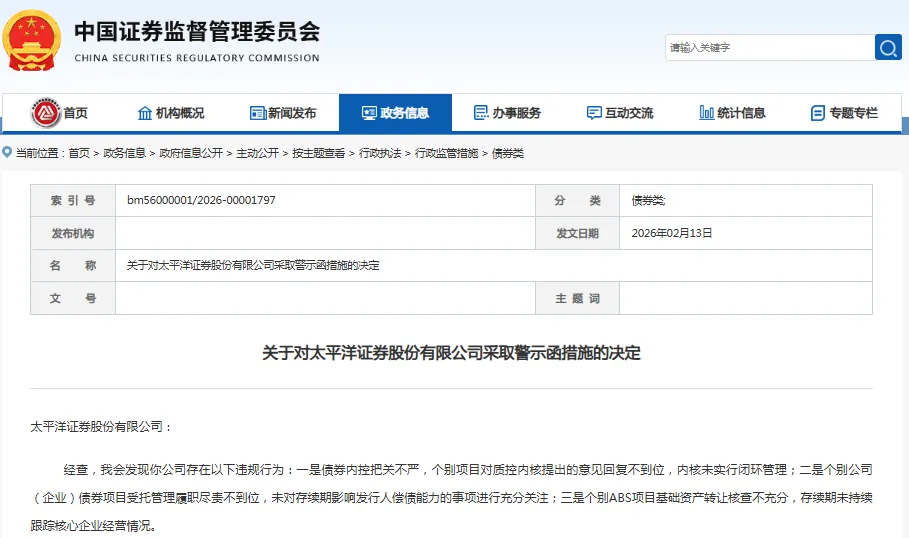Image resolution: width=909 pixels, height=538 pixels.
Task: Click the date 2026年02月13日
Action: point(672,233)
